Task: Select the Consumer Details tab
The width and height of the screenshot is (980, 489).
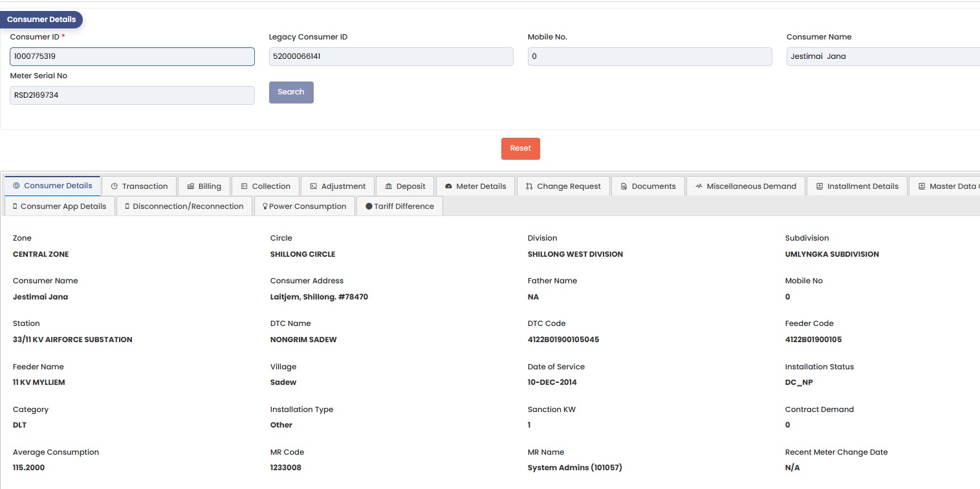Action: click(x=52, y=186)
